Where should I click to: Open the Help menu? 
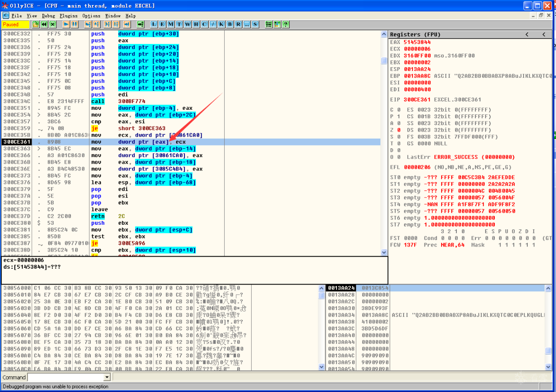(131, 16)
